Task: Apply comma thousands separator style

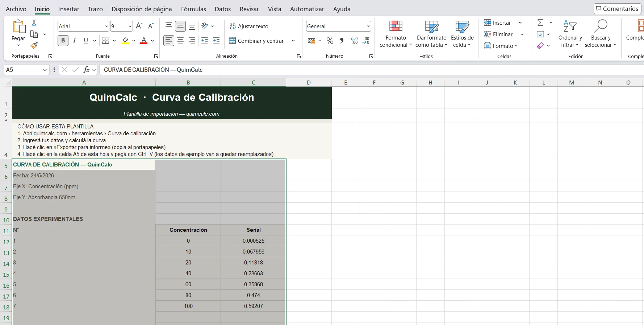Action: [342, 41]
